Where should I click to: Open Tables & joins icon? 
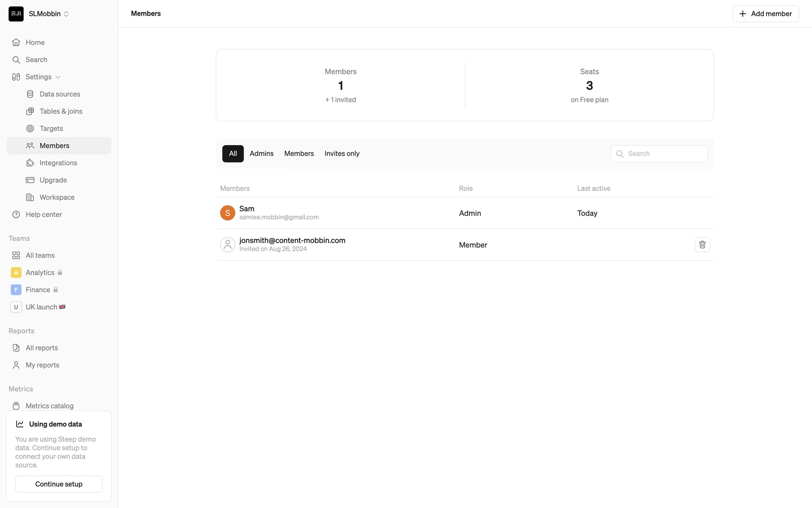[x=30, y=111]
